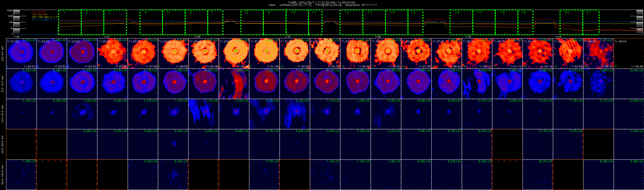View the 12.0-25.0 keV image labeled 9.71E+03
Screen dimensions: 644x190
[599, 114]
